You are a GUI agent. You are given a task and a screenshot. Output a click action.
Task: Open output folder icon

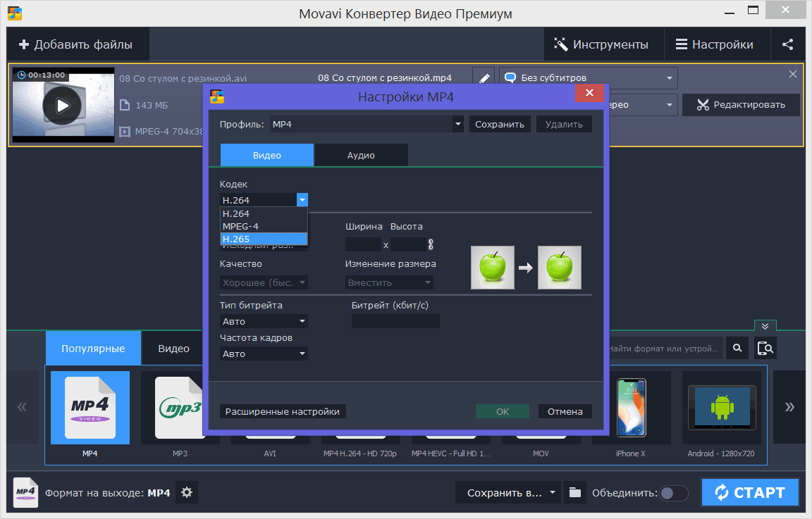pyautogui.click(x=575, y=493)
